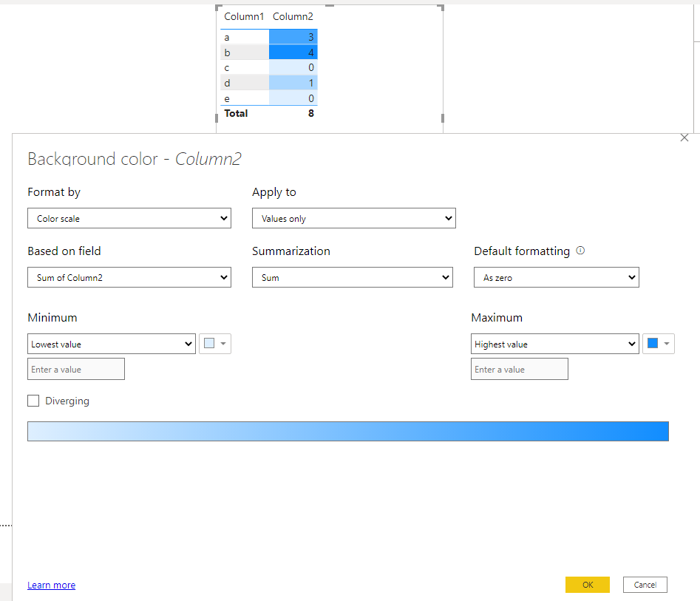Click the Total value 8
Viewport: 700px width, 601px height.
coord(310,113)
